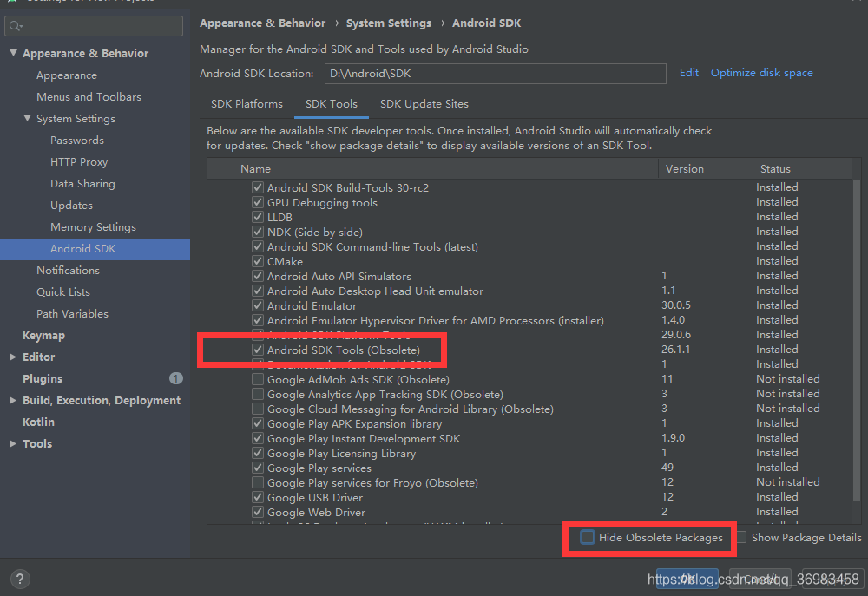Check Google Analytics App Tracking SDK
This screenshot has width=868, height=596.
(258, 394)
